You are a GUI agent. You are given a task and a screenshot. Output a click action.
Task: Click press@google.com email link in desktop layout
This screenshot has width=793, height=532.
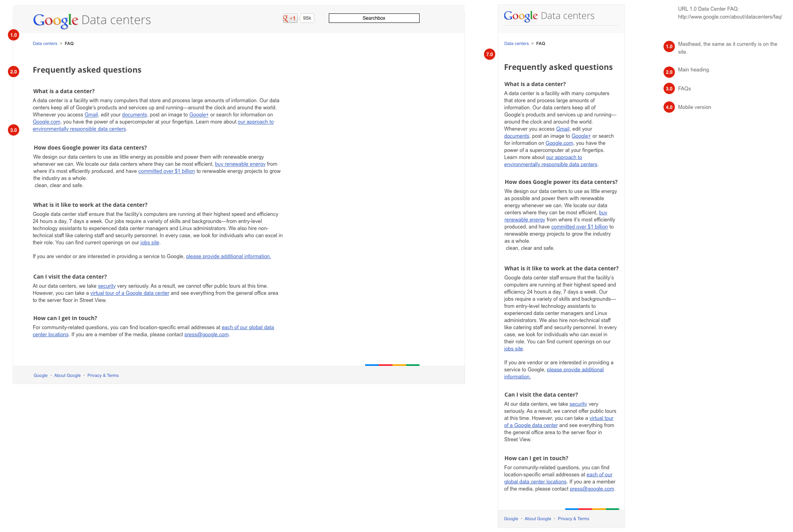pos(206,335)
